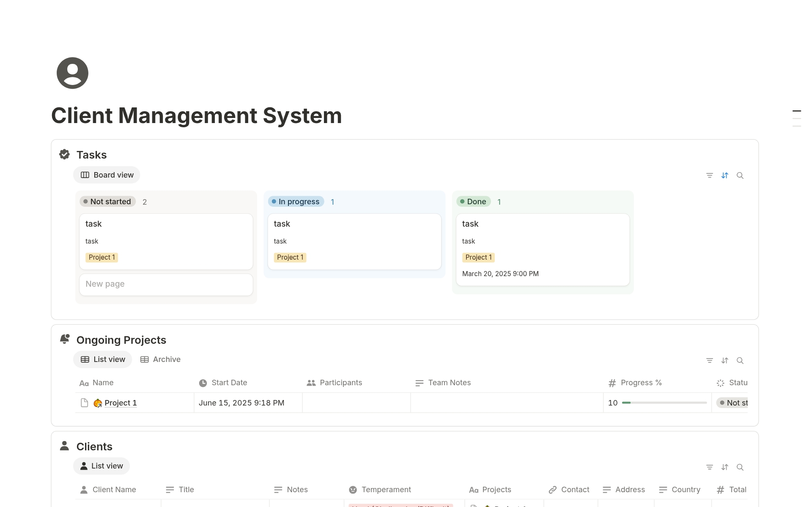Open search in the Clients list
Screen dimensions: 812x507
[x=740, y=467]
